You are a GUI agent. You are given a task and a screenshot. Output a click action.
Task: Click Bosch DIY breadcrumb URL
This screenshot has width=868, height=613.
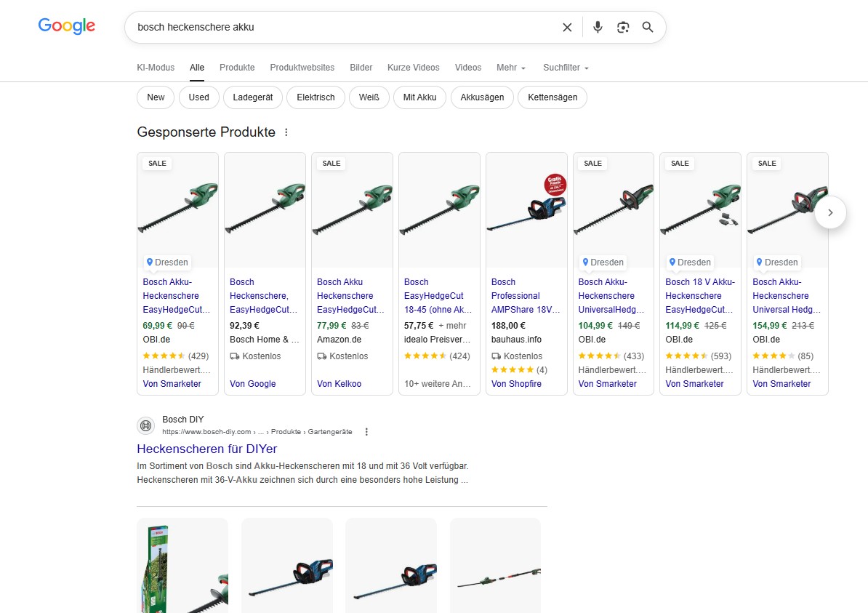[257, 432]
